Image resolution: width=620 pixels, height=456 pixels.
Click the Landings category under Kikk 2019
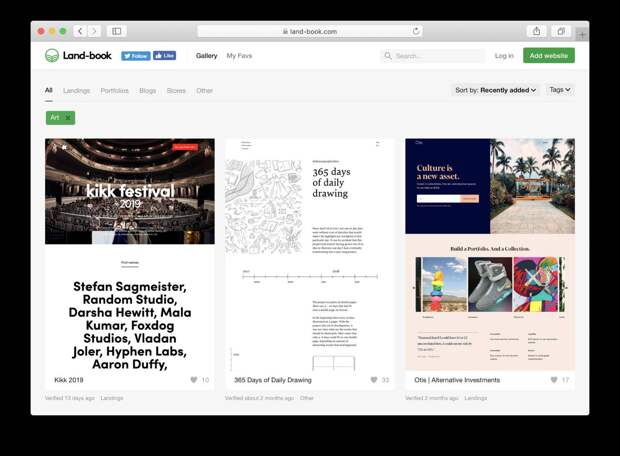[112, 398]
